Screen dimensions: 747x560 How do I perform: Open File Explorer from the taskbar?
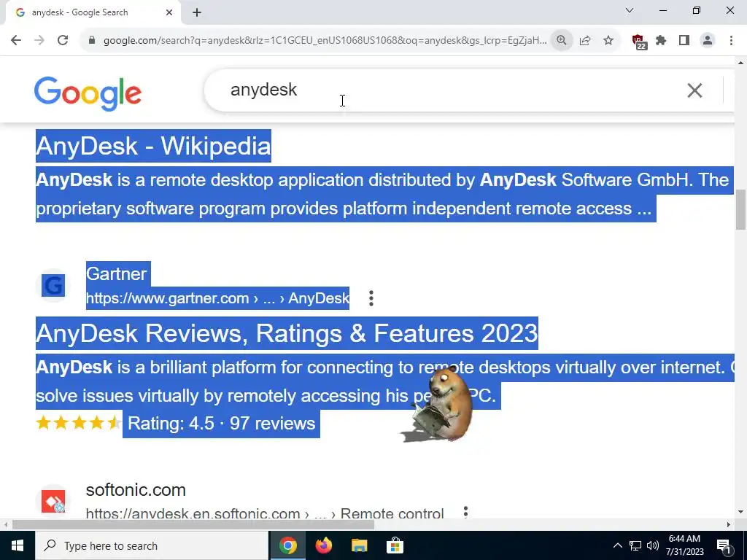pos(359,545)
